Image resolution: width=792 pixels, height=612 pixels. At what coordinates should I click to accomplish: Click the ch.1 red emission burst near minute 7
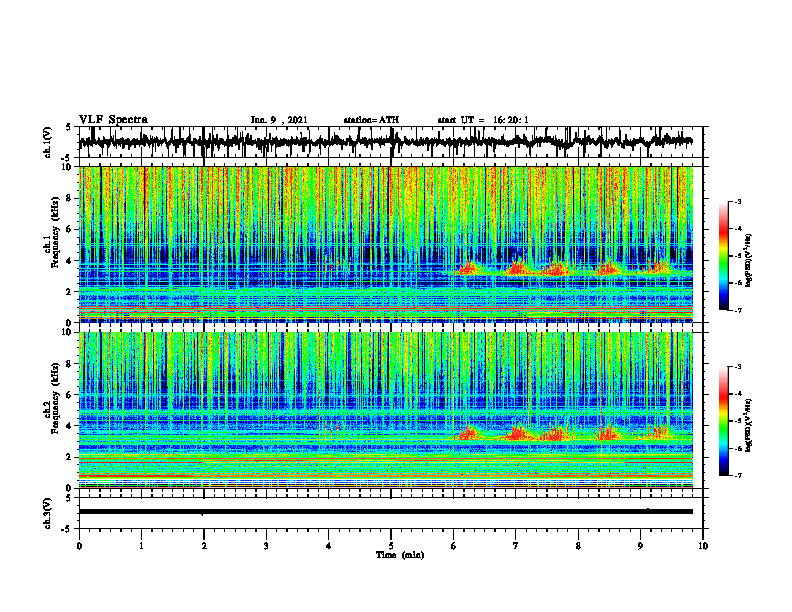point(517,268)
